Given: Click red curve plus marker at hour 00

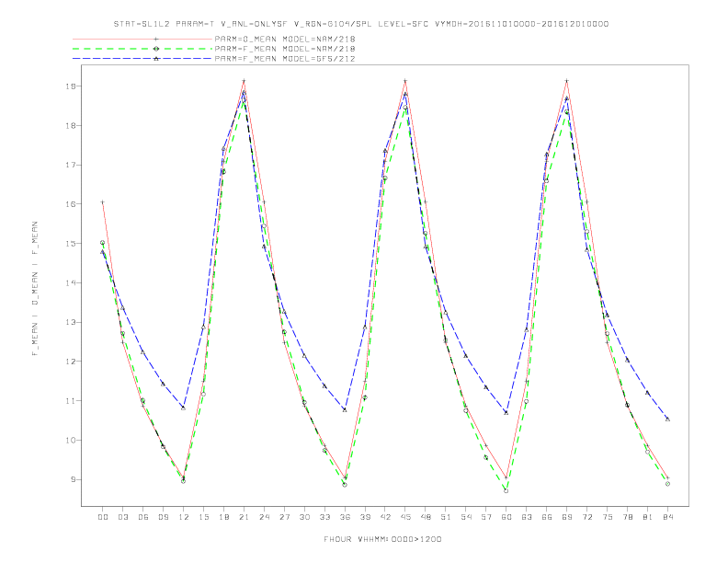Looking at the screenshot, I should click(103, 202).
